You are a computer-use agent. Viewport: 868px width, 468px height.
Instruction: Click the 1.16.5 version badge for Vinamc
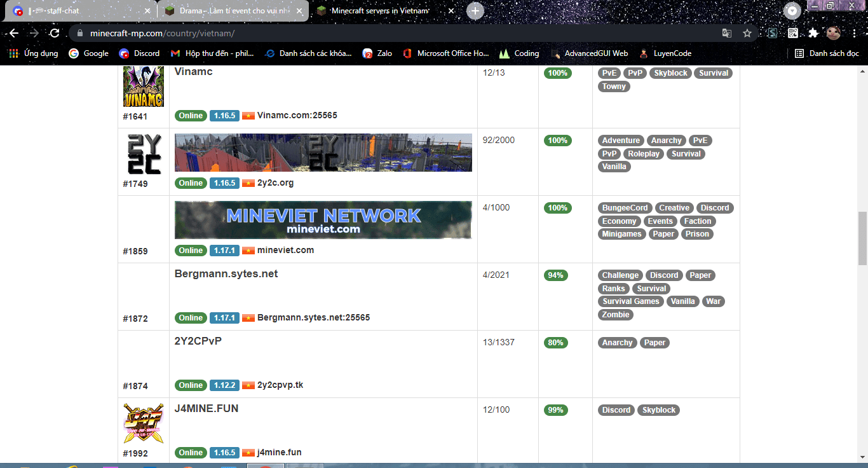click(225, 116)
